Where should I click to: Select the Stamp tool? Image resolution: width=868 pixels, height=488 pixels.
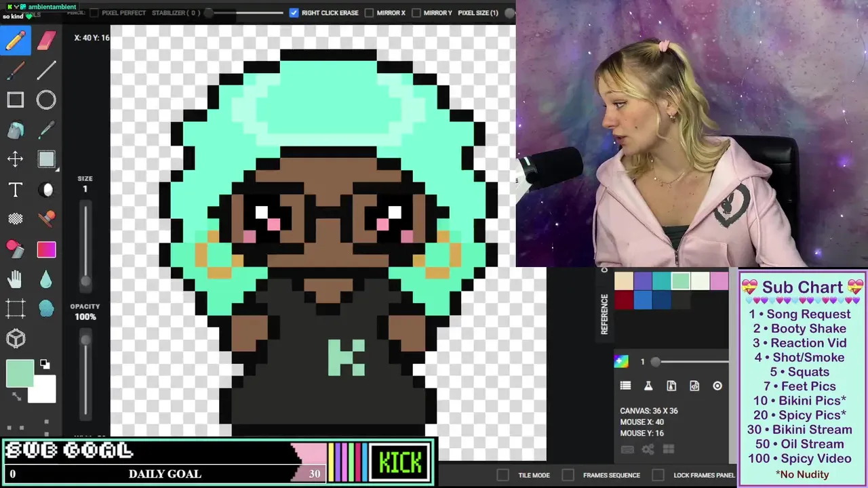pyautogui.click(x=46, y=219)
